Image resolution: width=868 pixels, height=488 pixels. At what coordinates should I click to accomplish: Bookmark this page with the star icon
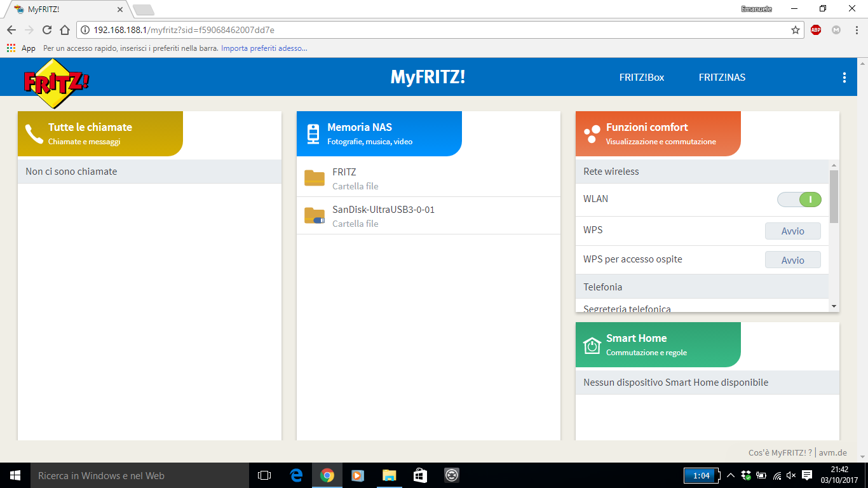(795, 30)
